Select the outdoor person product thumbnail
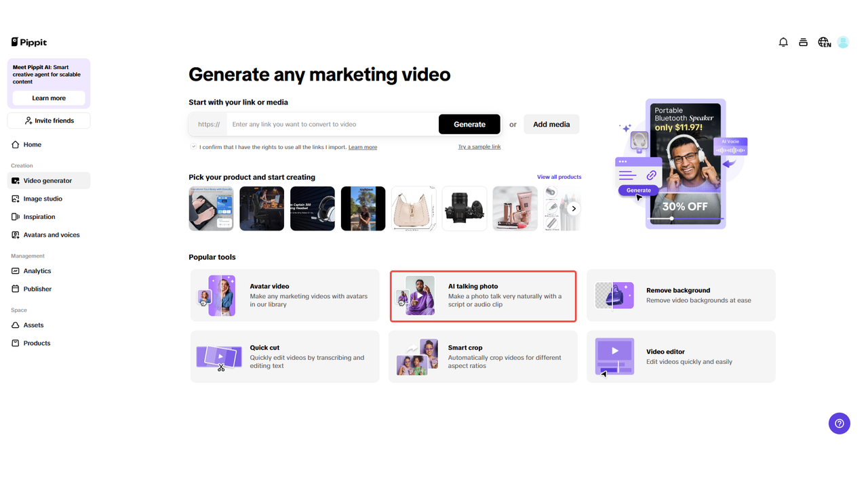 (x=363, y=209)
